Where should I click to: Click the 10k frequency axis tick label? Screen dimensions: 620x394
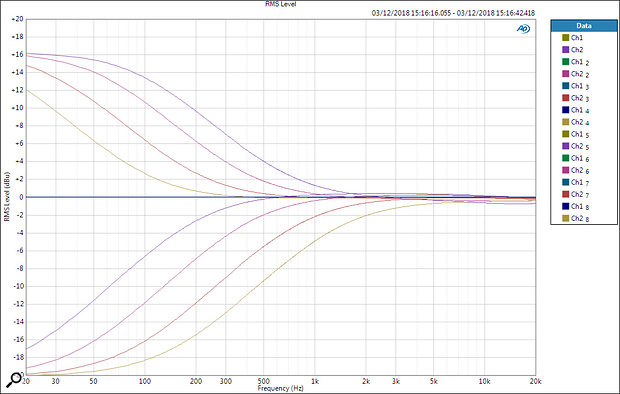484,381
